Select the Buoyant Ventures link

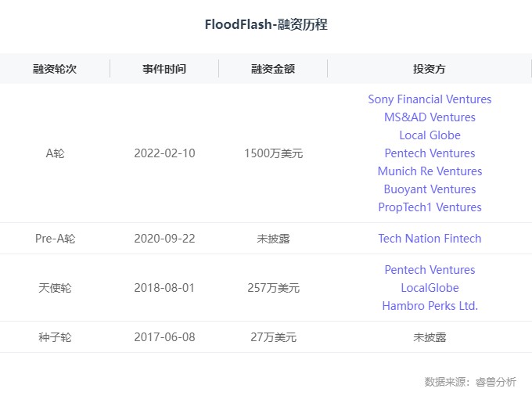point(430,189)
